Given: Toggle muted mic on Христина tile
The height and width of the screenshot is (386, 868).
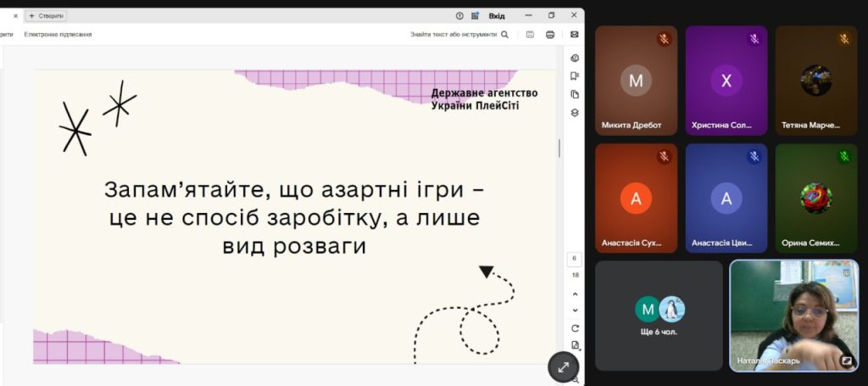Looking at the screenshot, I should pos(754,39).
